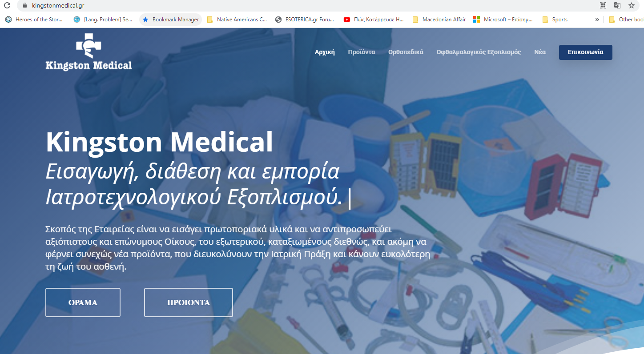Image resolution: width=644 pixels, height=354 pixels.
Task: Open the Other bookmarks folder
Action: 626,20
